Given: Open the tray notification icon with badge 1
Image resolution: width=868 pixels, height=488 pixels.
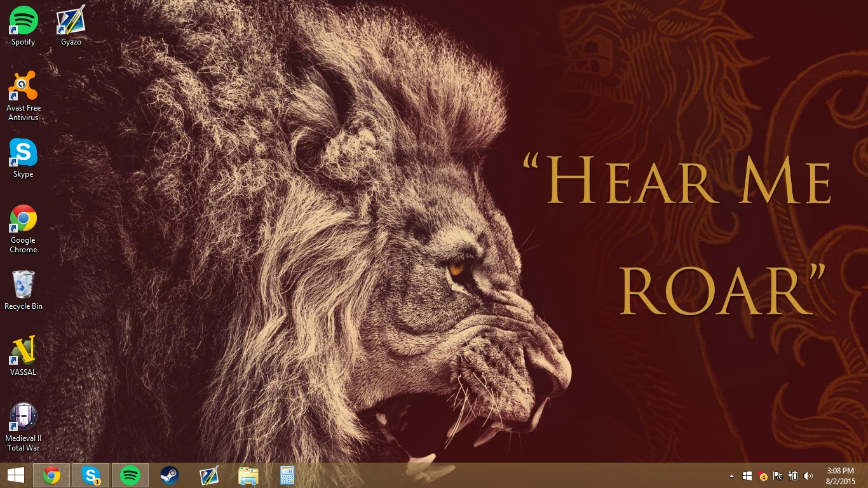Looking at the screenshot, I should [763, 476].
